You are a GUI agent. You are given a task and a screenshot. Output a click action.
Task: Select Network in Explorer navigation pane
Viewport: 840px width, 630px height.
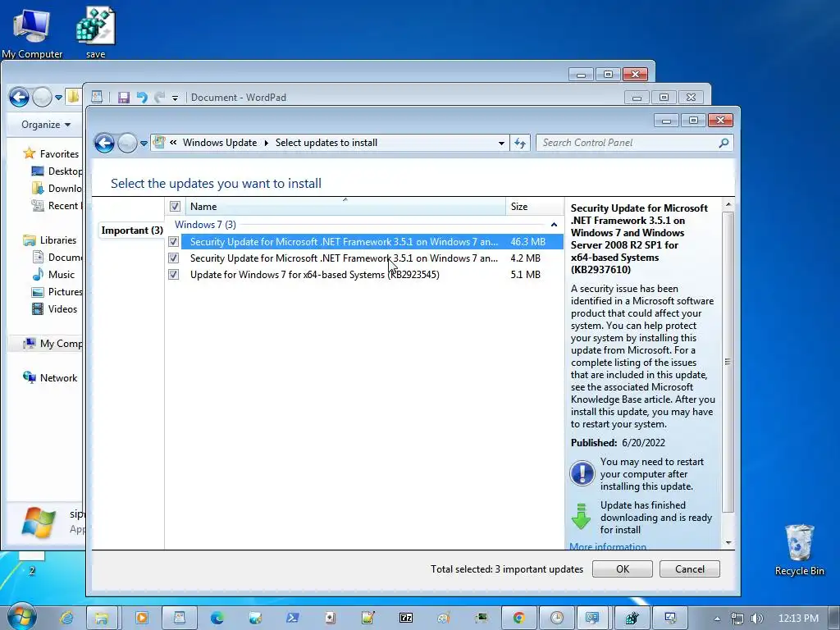point(58,377)
